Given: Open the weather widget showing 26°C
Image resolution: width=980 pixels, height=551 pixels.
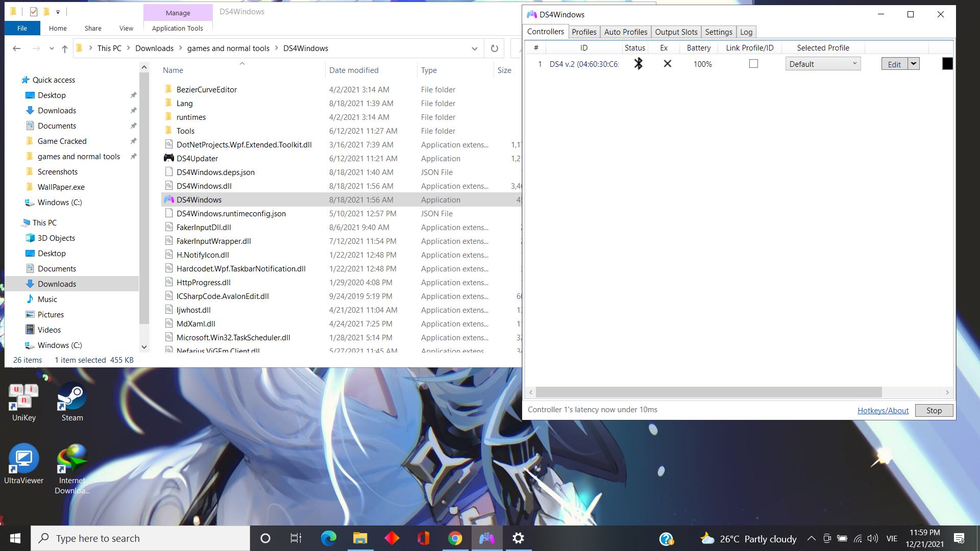Looking at the screenshot, I should [x=748, y=539].
